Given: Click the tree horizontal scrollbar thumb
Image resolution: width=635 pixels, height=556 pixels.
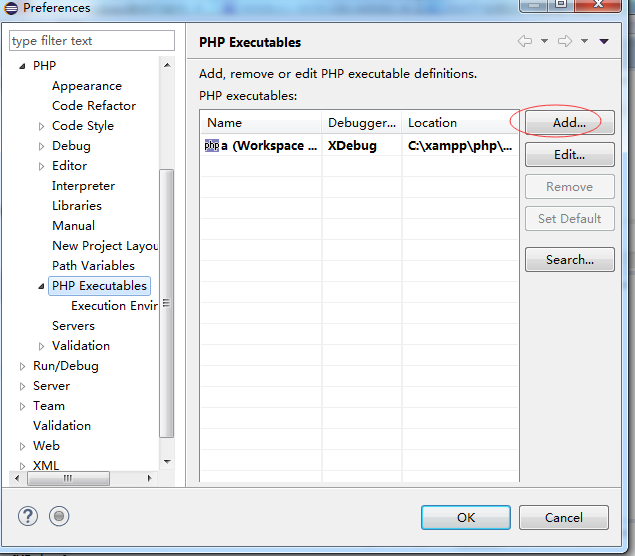Looking at the screenshot, I should (68, 478).
